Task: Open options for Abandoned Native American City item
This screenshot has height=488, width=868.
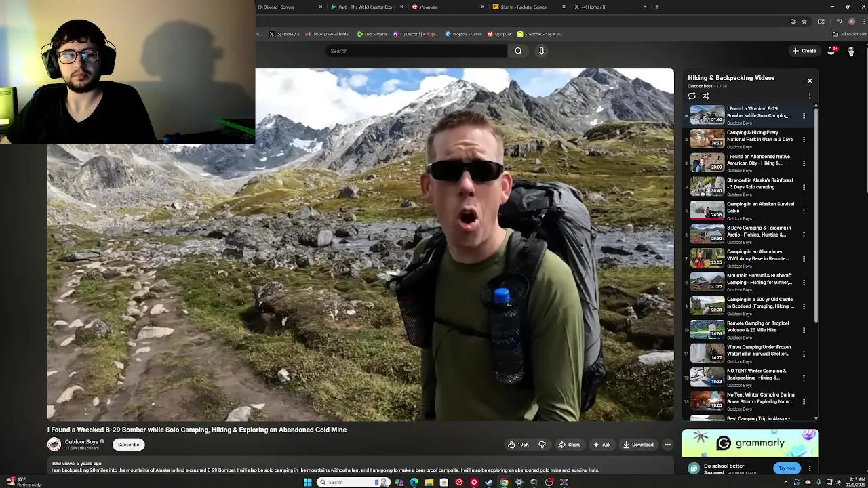Action: 804,163
